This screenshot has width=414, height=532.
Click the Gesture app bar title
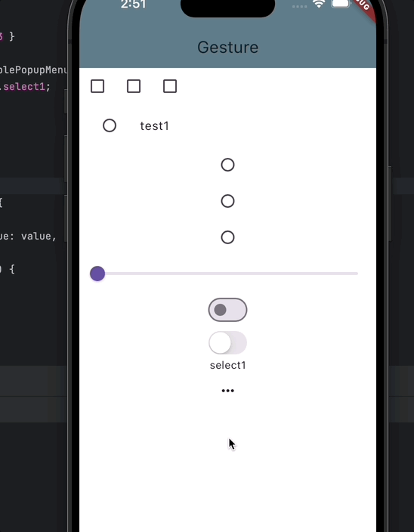tap(227, 47)
